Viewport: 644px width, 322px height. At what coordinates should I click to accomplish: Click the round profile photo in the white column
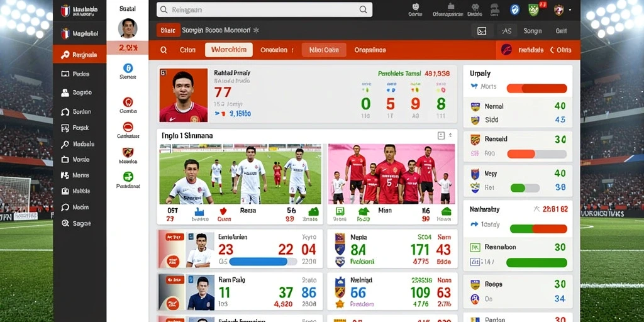pos(127,28)
